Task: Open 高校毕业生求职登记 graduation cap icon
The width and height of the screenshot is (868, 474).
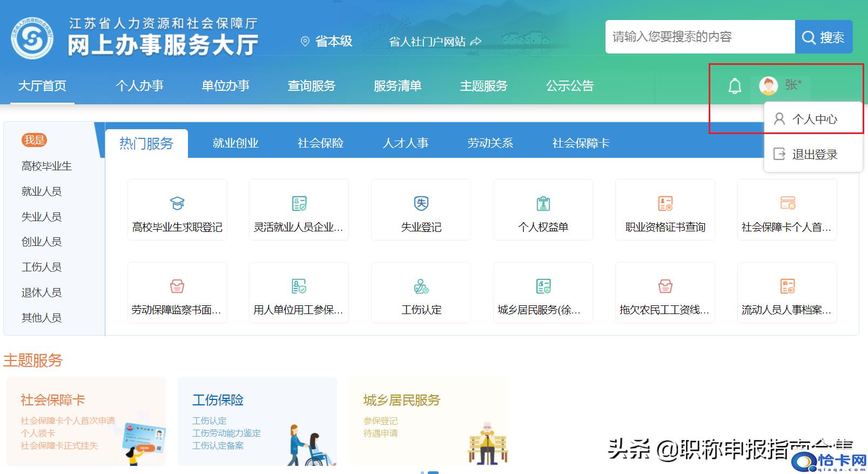Action: [x=177, y=203]
